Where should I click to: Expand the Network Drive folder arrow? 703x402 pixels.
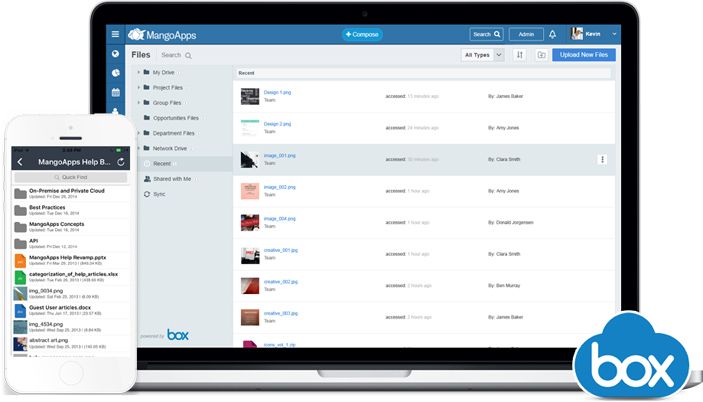pyautogui.click(x=139, y=148)
